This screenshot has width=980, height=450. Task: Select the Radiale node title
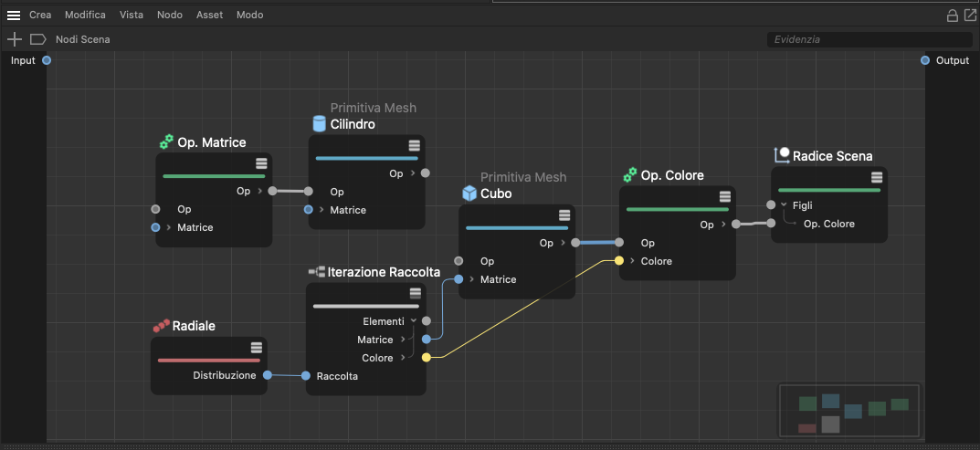194,326
